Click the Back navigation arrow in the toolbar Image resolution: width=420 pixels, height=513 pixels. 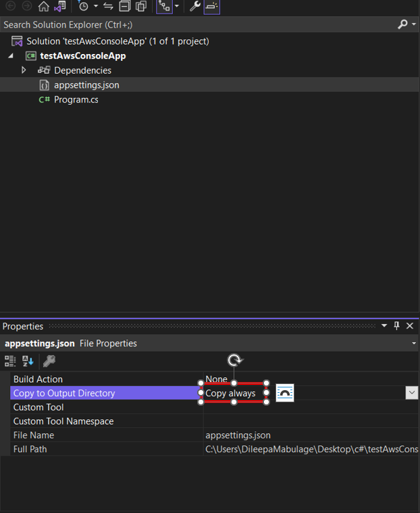[x=11, y=5]
